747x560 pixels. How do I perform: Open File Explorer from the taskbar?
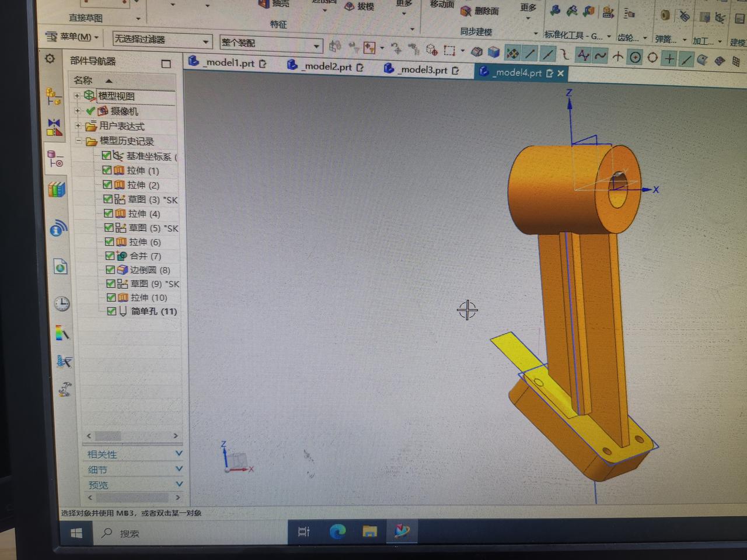(369, 531)
